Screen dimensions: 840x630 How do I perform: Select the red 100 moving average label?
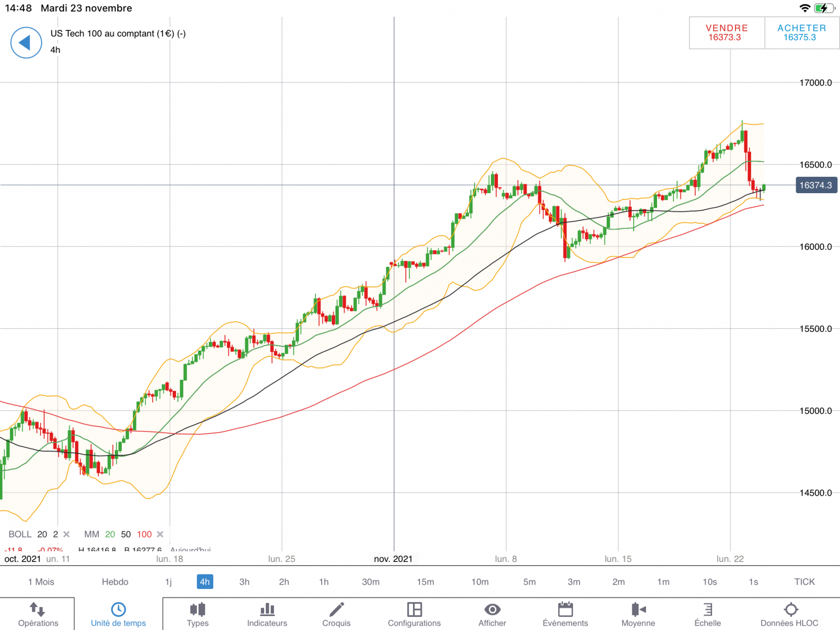click(144, 534)
